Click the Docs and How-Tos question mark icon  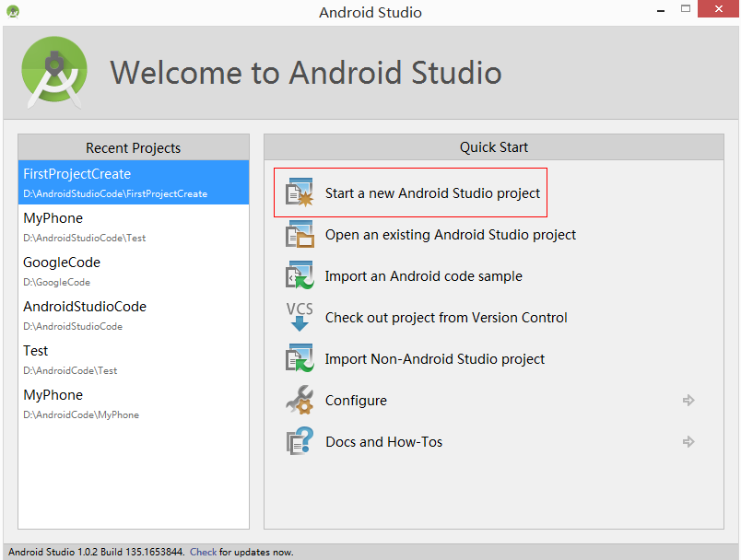pyautogui.click(x=300, y=442)
